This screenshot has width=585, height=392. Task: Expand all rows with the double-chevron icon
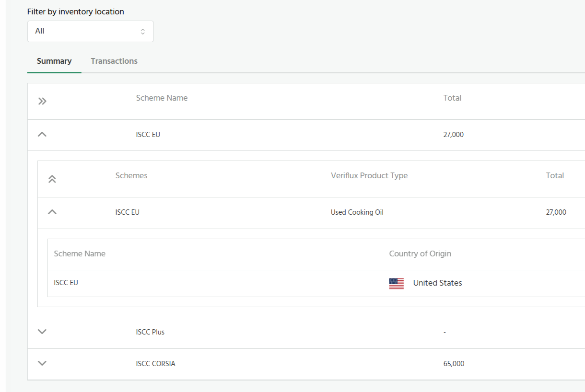[42, 101]
